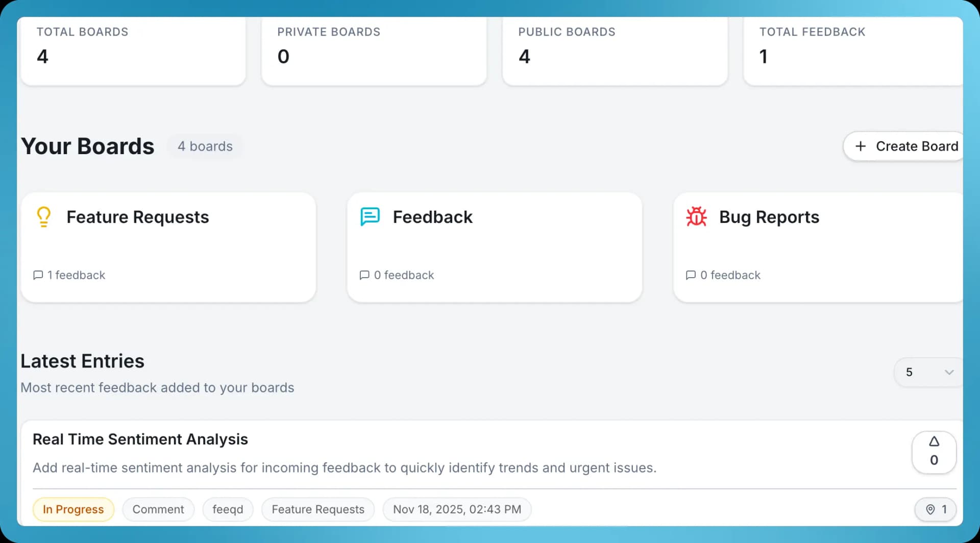Viewport: 980px width, 543px height.
Task: Open the Feedback board card
Action: point(494,247)
